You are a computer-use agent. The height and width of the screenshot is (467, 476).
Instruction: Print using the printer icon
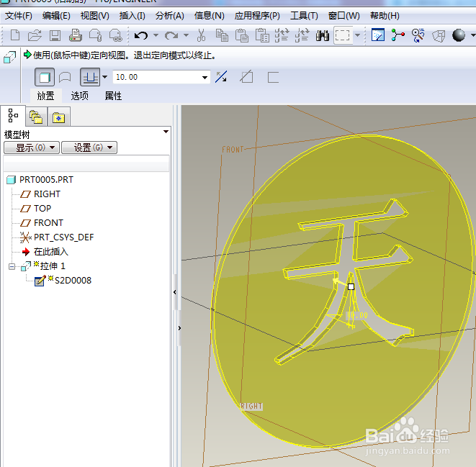(x=76, y=35)
